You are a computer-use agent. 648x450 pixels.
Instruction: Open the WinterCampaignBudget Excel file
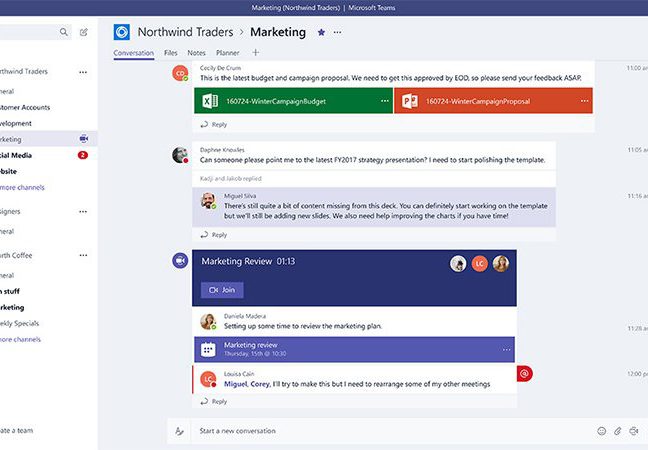(293, 100)
